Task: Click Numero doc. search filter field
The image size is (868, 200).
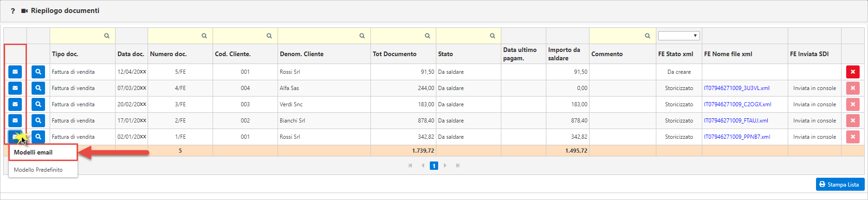Action: click(x=180, y=36)
